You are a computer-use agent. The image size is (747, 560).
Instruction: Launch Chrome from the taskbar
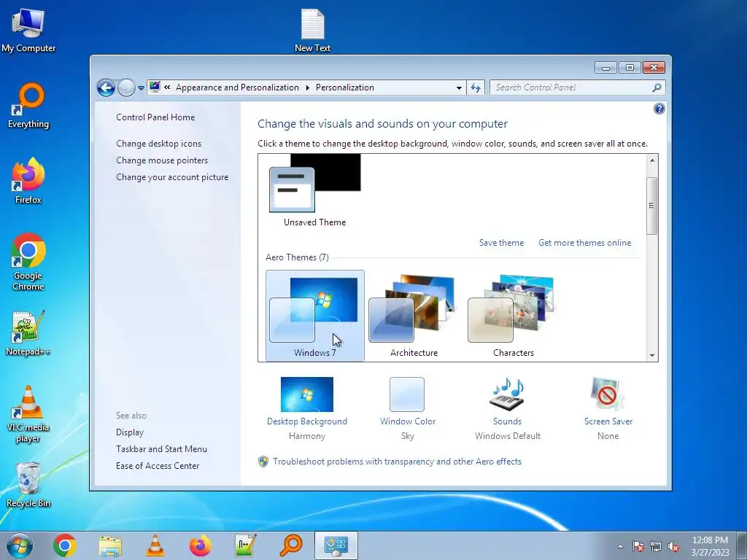pyautogui.click(x=65, y=545)
